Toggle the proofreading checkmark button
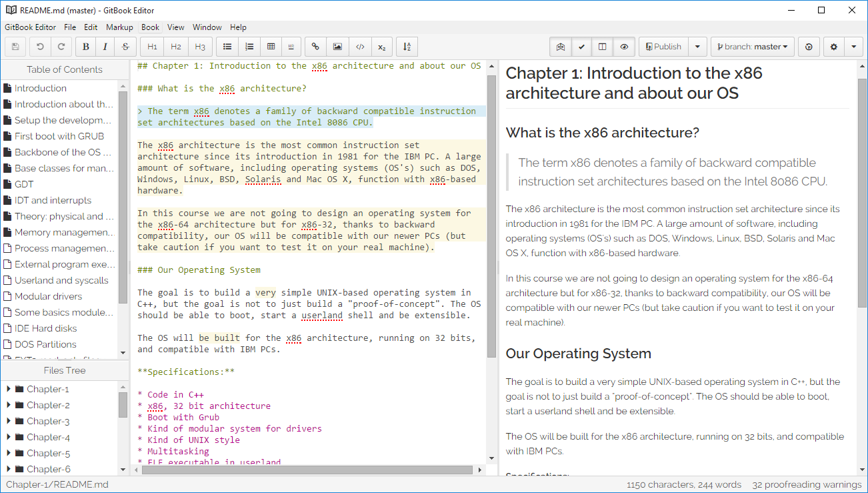The height and width of the screenshot is (493, 868). coord(582,47)
